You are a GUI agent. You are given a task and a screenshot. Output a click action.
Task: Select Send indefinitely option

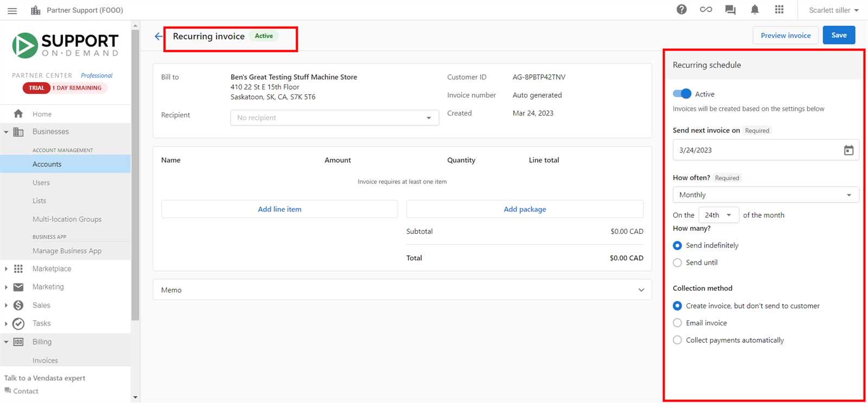coord(677,246)
